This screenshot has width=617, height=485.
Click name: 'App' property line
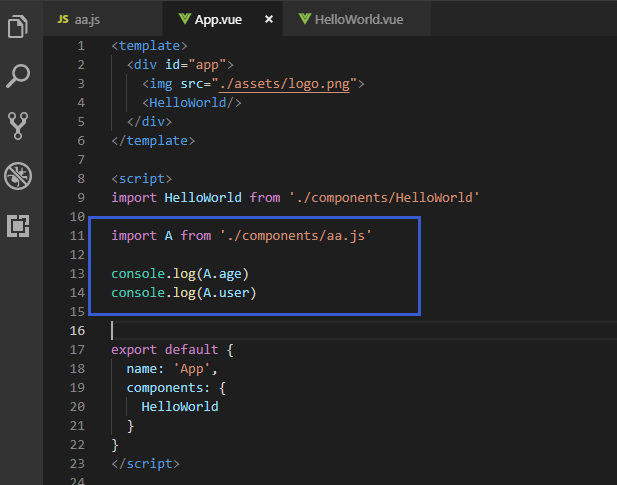coord(172,369)
